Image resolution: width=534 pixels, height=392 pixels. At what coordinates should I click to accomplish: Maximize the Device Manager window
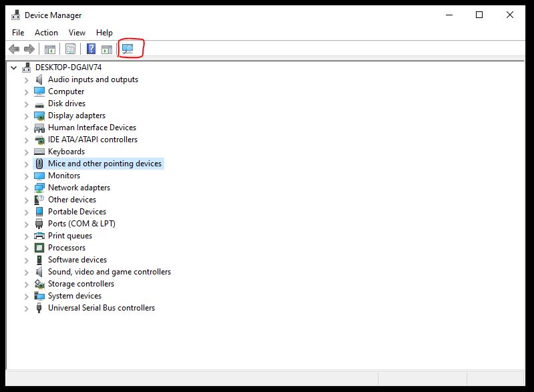[479, 15]
